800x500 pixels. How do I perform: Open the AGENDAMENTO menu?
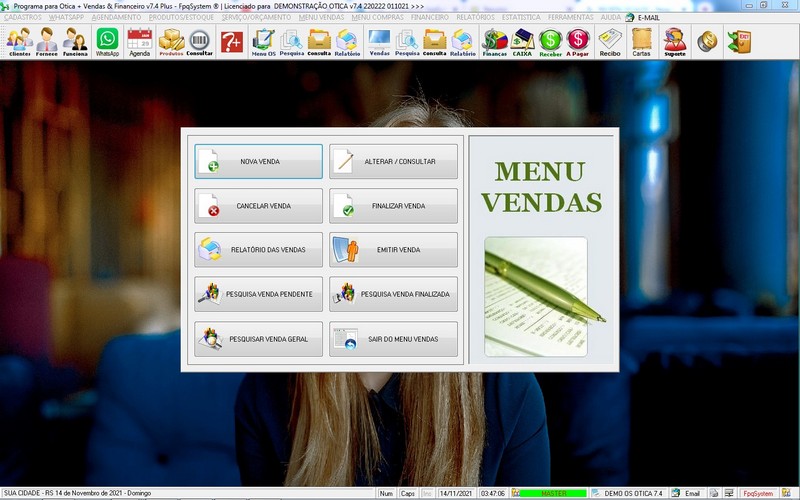point(116,17)
